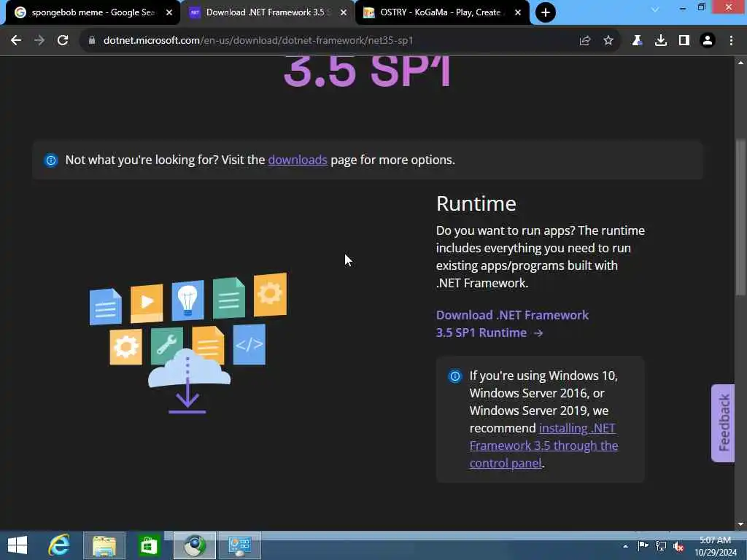
Task: Switch to OSTRY - KoGaMa tab
Action: 441,12
